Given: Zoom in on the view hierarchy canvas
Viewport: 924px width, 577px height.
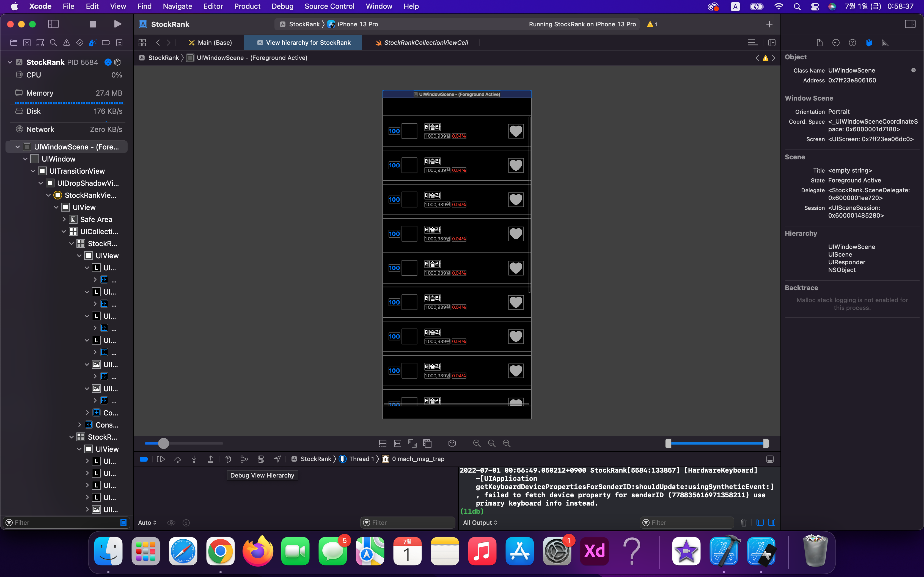Looking at the screenshot, I should pyautogui.click(x=507, y=443).
